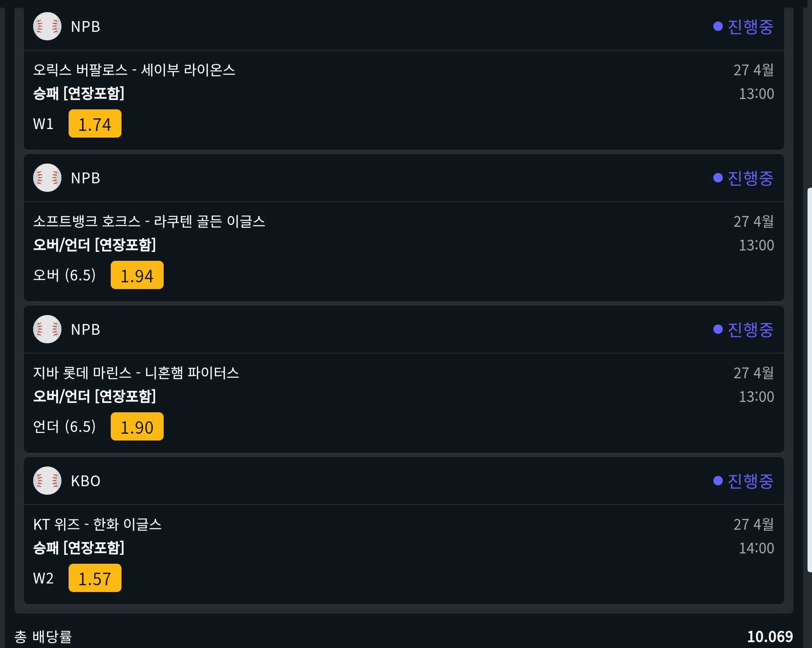Select the 1.90 odds for 언더 (6.5)
This screenshot has height=648, width=812.
click(137, 427)
